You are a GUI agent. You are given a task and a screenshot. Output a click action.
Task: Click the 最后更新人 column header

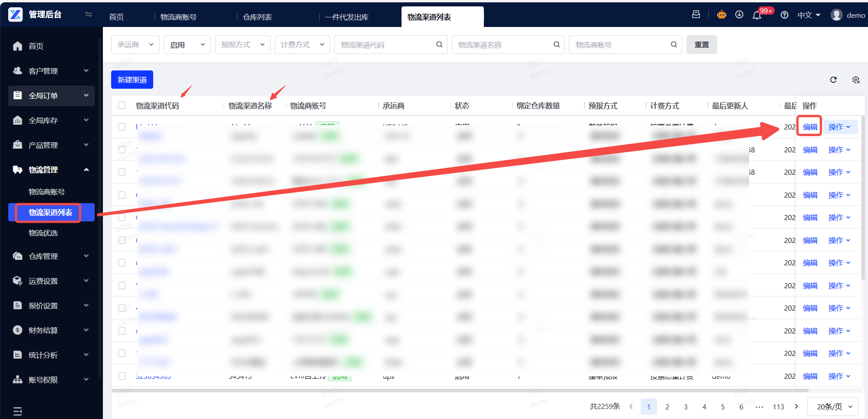[730, 106]
